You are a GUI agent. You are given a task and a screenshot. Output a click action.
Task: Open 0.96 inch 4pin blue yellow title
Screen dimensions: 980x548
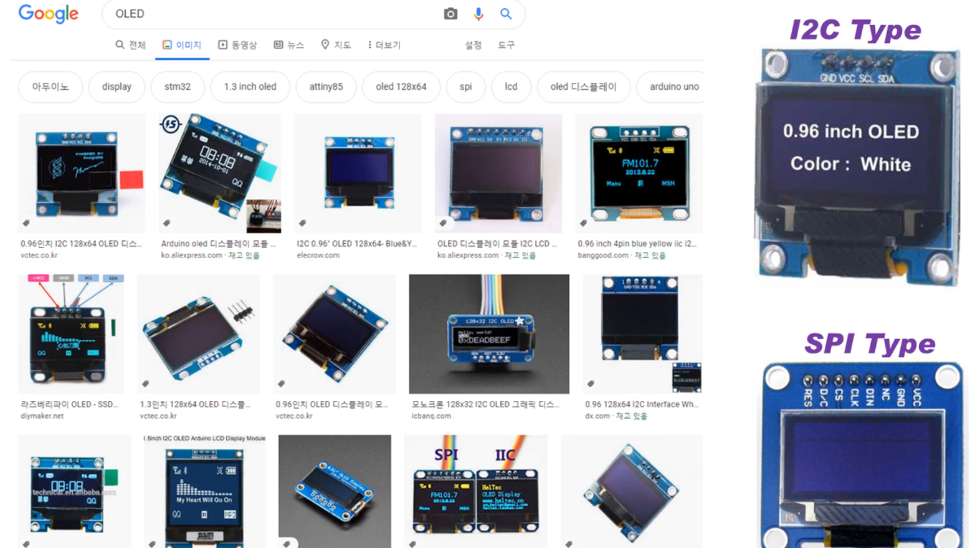tap(637, 244)
